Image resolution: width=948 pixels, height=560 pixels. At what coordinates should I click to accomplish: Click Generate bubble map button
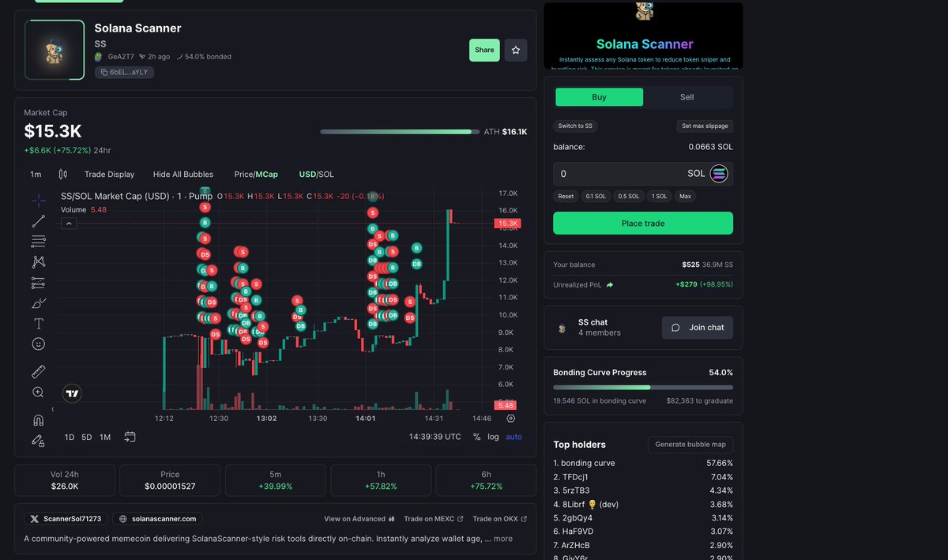(690, 444)
